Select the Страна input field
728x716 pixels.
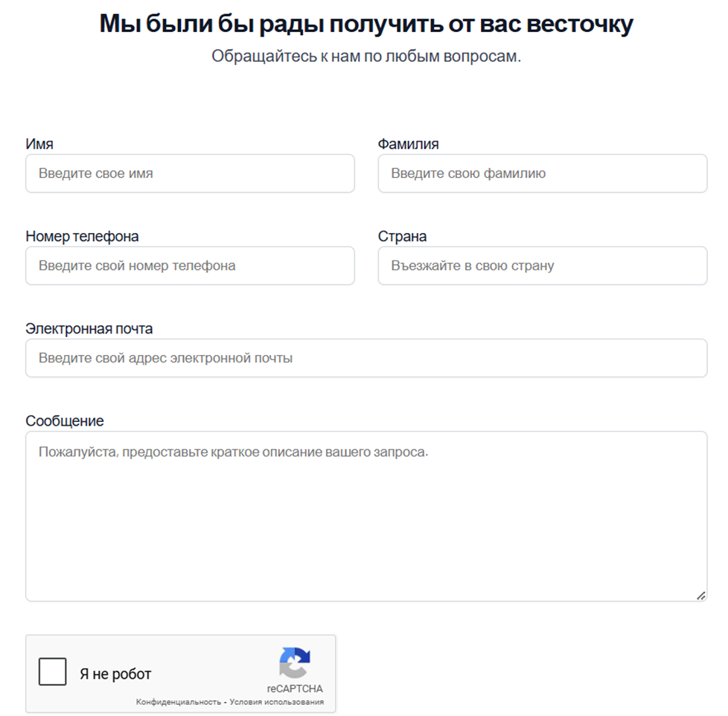(x=543, y=266)
